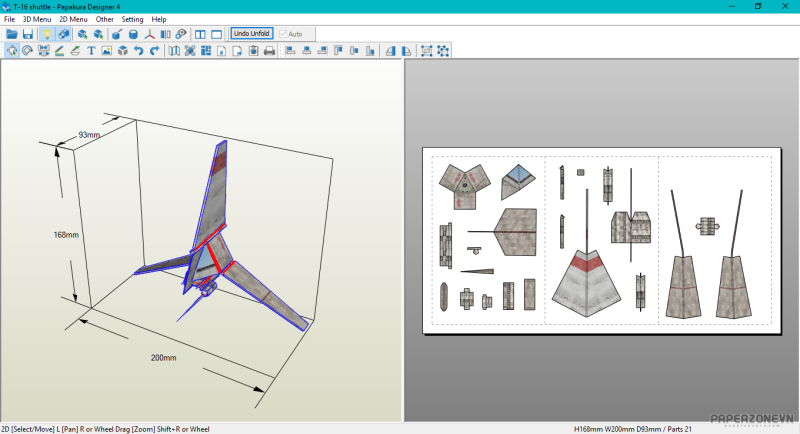
Task: Click the Undo arrow icon
Action: [x=138, y=51]
